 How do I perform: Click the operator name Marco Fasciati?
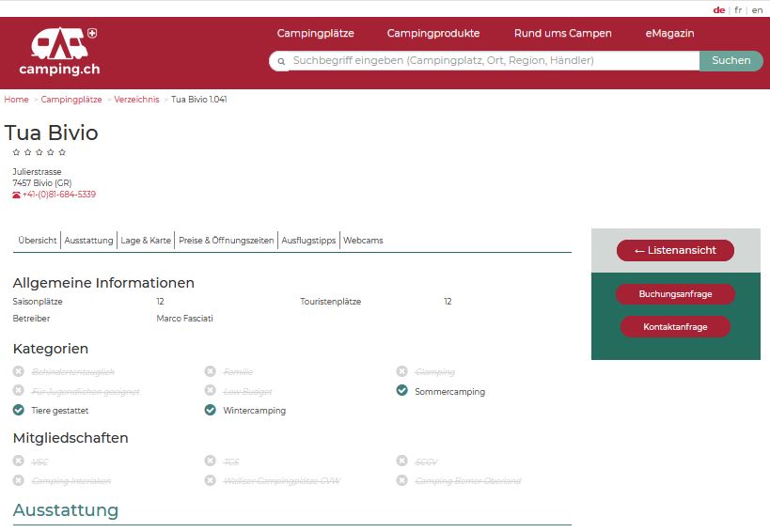[184, 319]
